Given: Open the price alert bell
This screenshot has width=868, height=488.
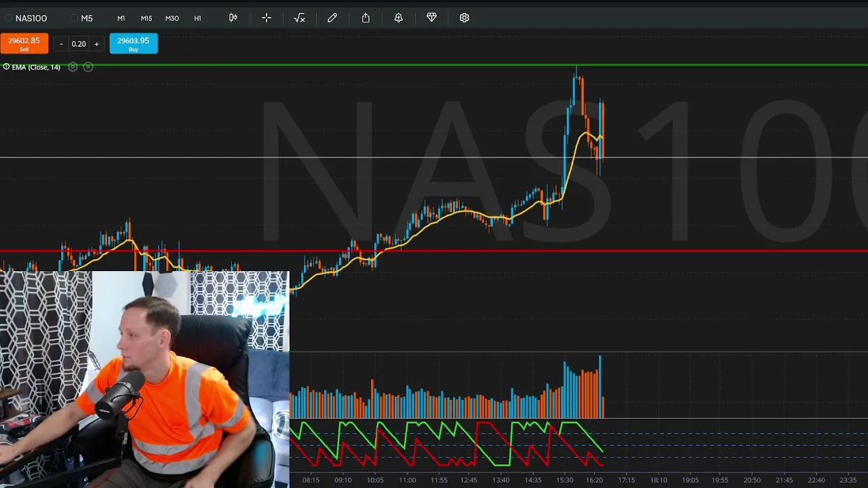Looking at the screenshot, I should pos(399,18).
